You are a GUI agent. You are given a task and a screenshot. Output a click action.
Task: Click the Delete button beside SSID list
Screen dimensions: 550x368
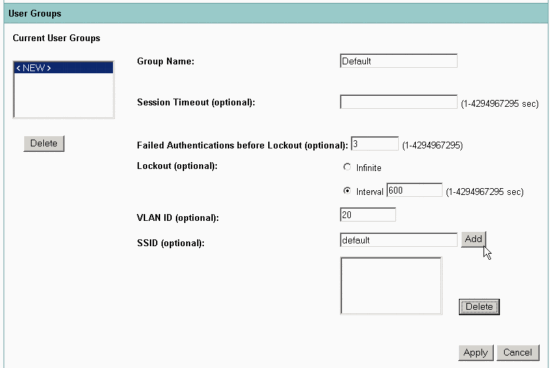(x=479, y=307)
